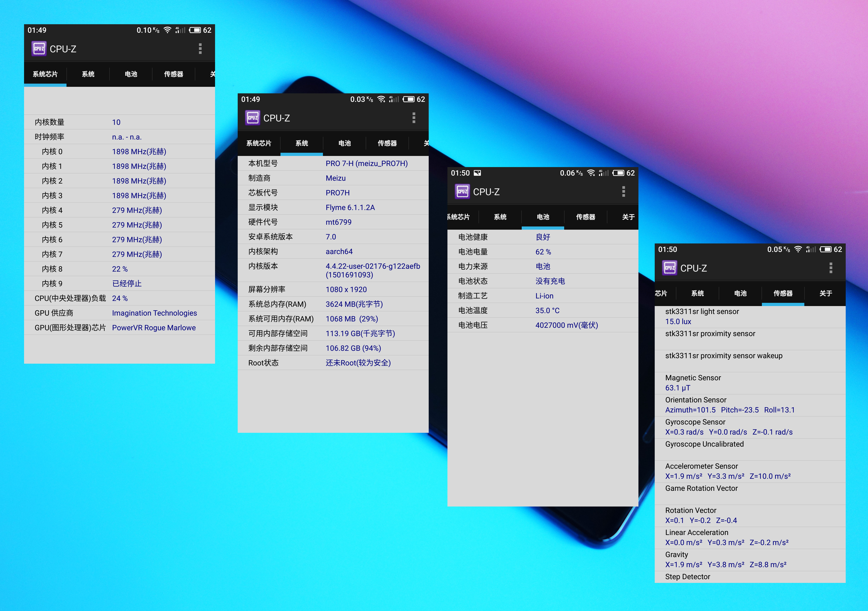Tap the model PRO 7-H (meizu_PRO7H)
Screen dimensions: 868x611
[367, 163]
